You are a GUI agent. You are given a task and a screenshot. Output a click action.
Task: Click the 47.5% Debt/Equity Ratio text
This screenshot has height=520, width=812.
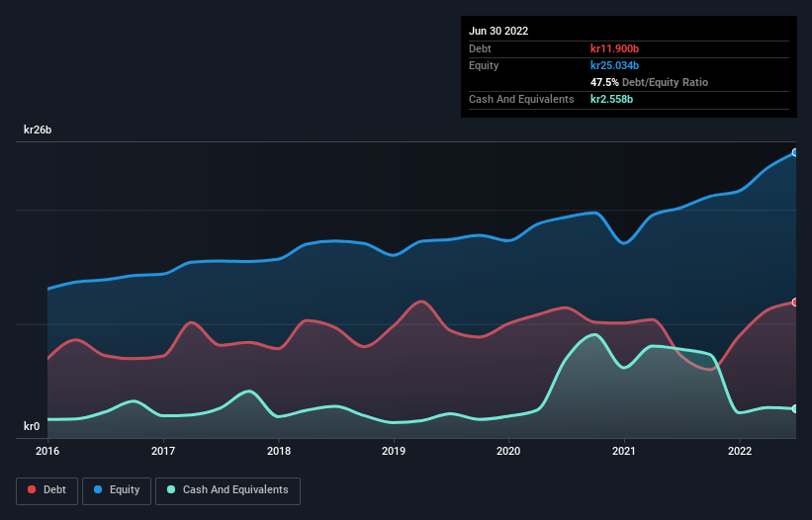click(650, 82)
